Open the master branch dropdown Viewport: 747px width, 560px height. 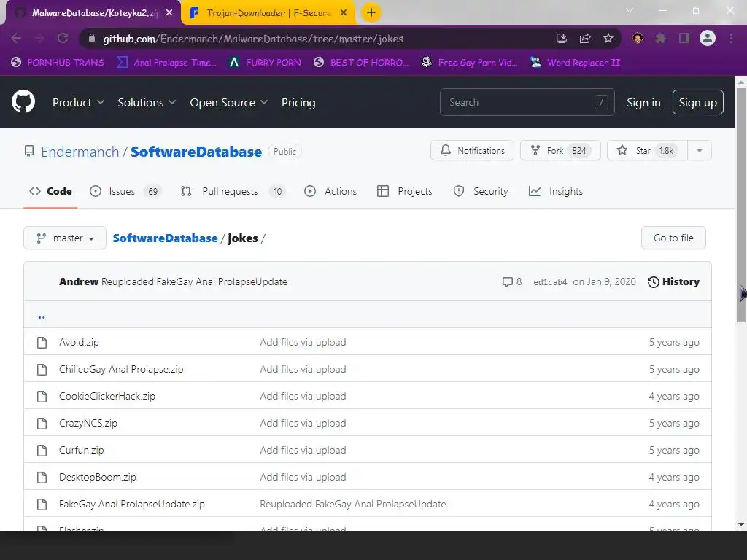point(65,238)
